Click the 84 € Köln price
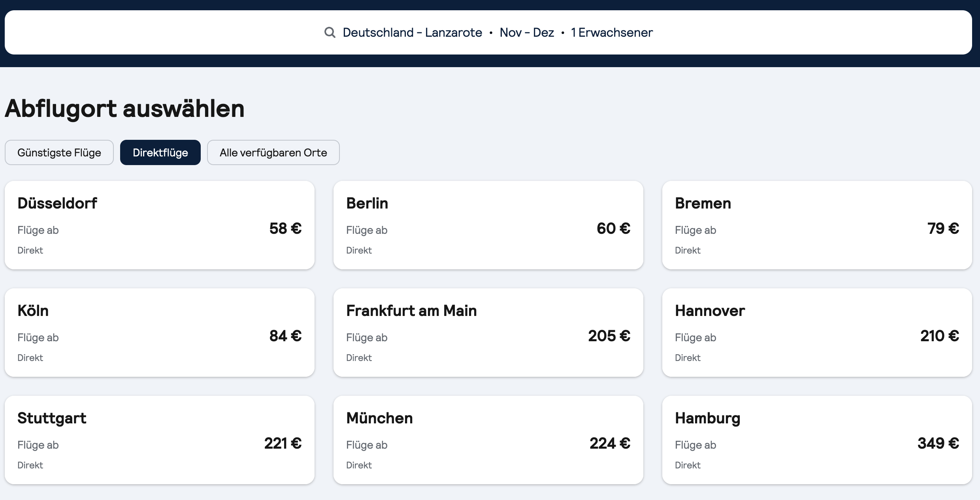980x500 pixels. [285, 336]
